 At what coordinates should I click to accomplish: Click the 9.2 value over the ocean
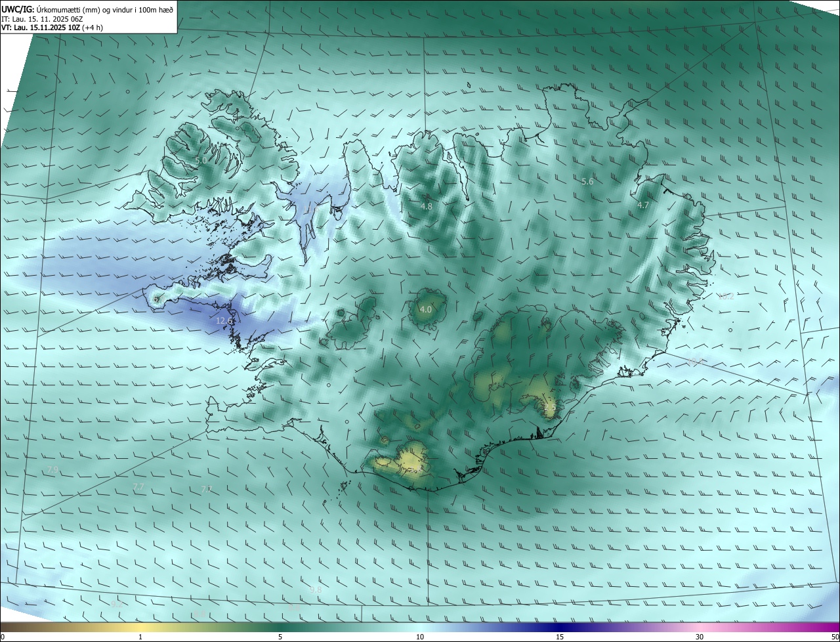coord(117,604)
